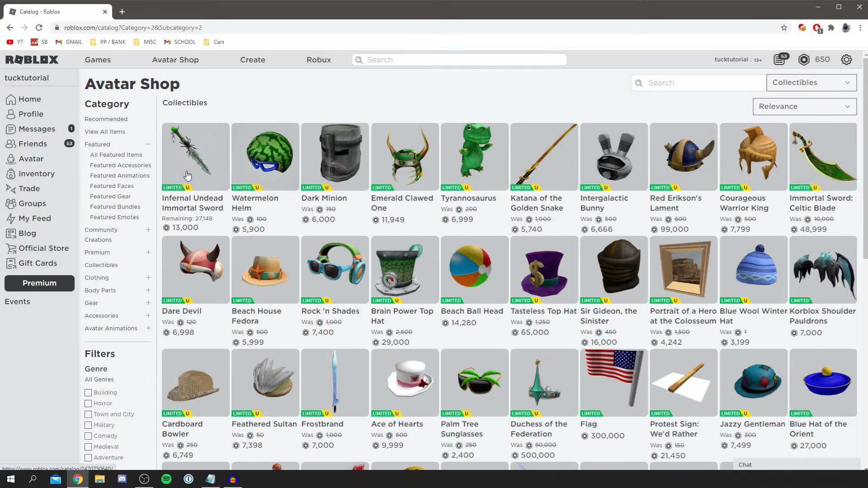This screenshot has width=868, height=488.
Task: Expand the Accessories category
Action: point(148,316)
